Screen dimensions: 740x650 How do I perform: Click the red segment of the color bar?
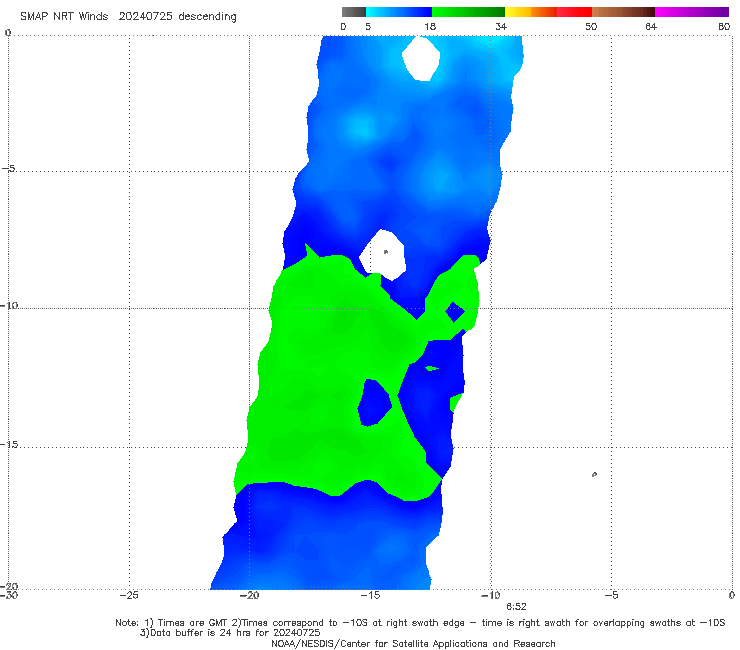point(574,12)
